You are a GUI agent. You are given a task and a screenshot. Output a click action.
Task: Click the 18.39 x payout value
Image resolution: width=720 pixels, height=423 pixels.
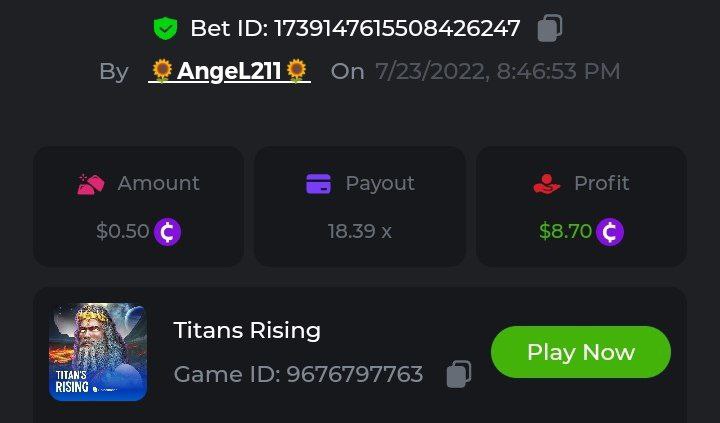360,232
